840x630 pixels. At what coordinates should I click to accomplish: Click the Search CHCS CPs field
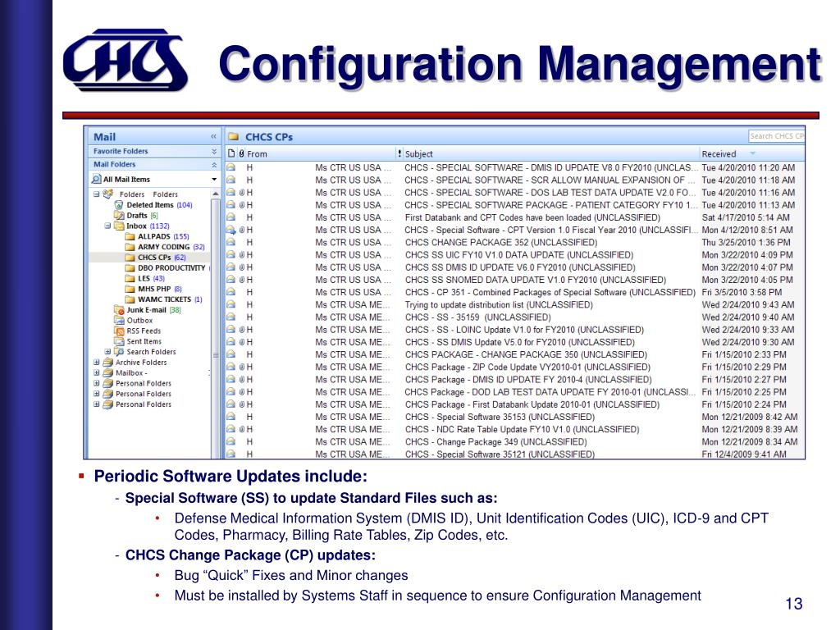coord(776,136)
